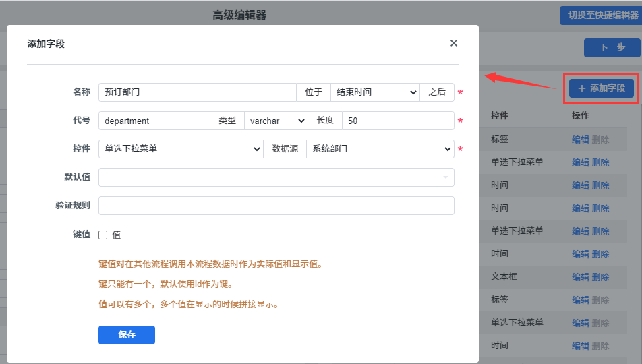Screen dimensions: 642x364
Task: Click the 下一步 button
Action: 612,47
